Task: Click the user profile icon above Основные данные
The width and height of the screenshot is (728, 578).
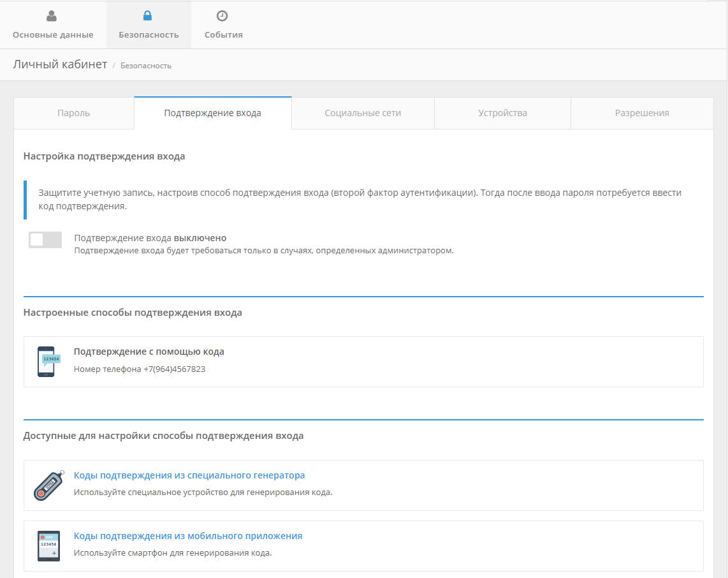Action: click(x=52, y=16)
